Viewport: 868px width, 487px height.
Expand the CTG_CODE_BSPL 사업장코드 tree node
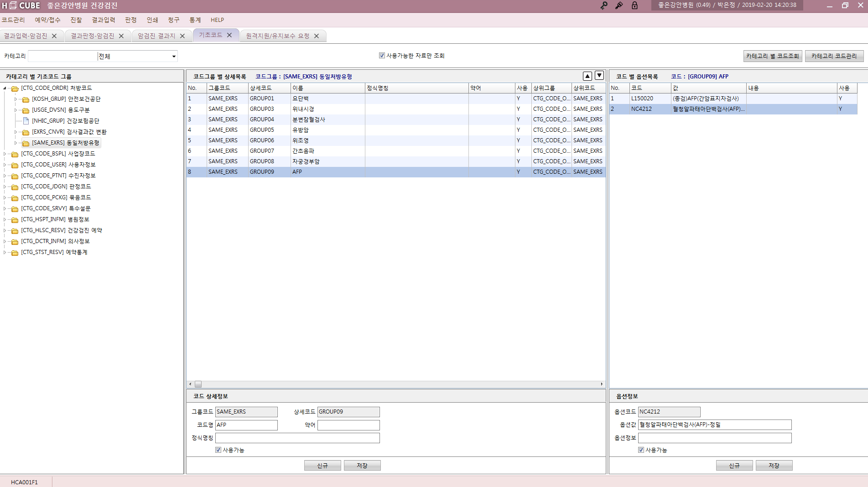point(5,154)
